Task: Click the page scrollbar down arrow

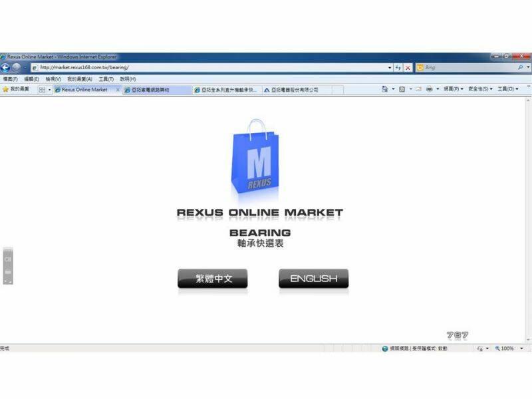Action: pos(528,340)
